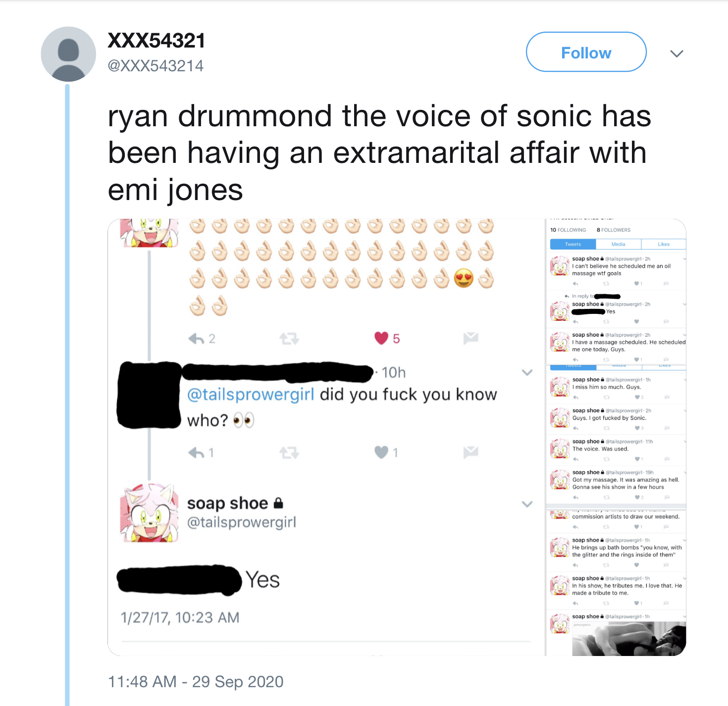Open the @tailsprowergirl mention link
728x706 pixels.
(251, 394)
